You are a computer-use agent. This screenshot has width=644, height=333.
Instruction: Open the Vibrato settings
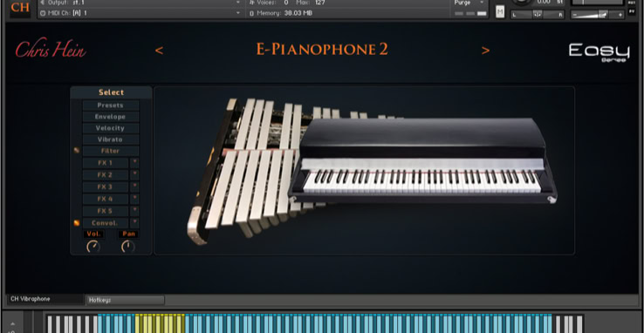[111, 139]
